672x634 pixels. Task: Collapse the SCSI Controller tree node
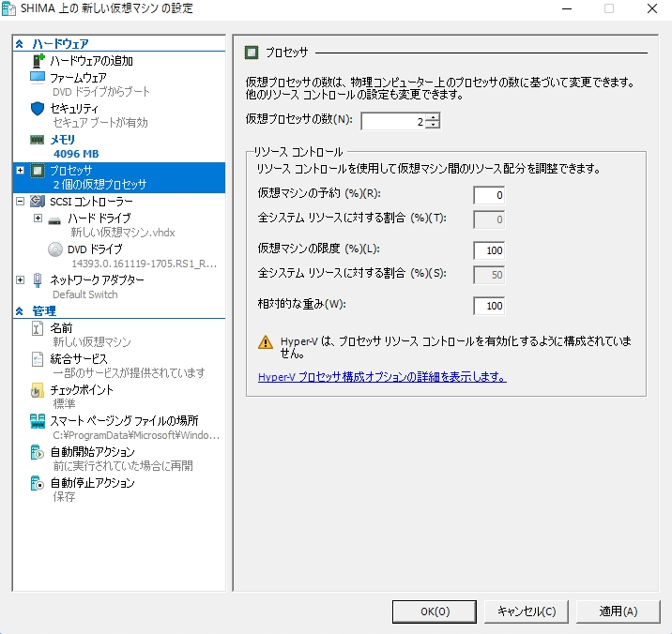click(20, 201)
